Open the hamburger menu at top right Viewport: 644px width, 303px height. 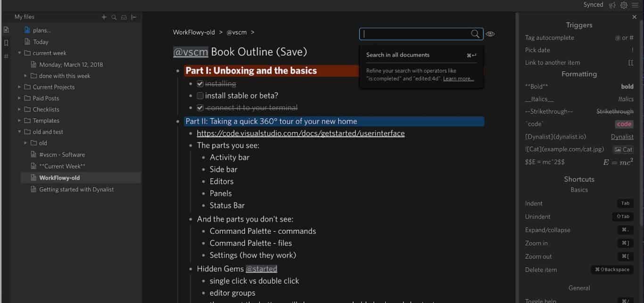635,5
